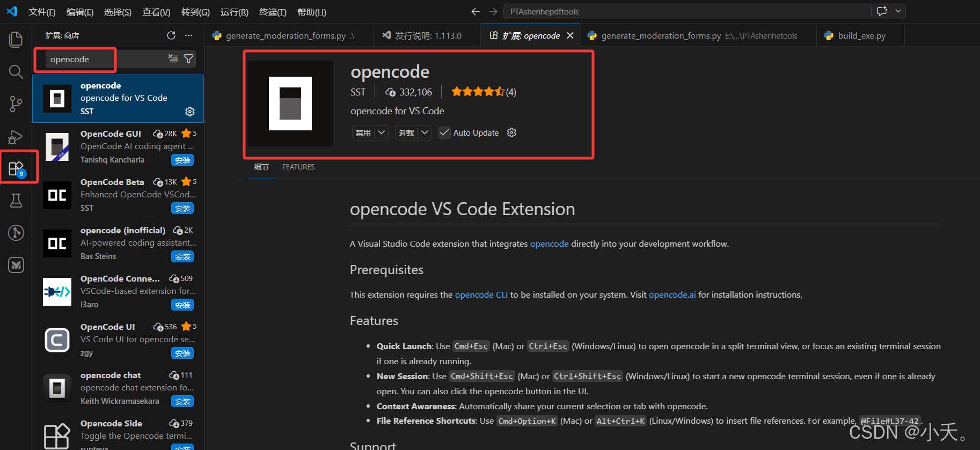Viewport: 980px width, 450px height.
Task: Open the opencode.ai link
Action: coord(672,294)
